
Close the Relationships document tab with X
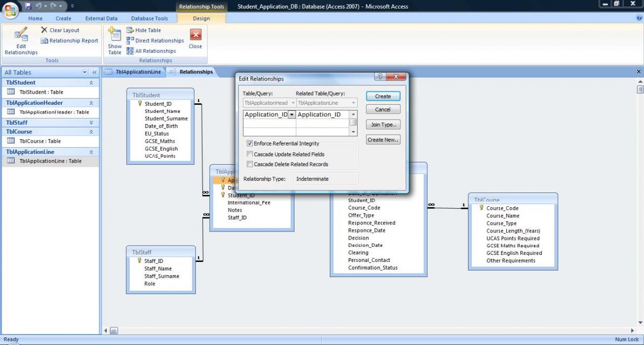(638, 72)
